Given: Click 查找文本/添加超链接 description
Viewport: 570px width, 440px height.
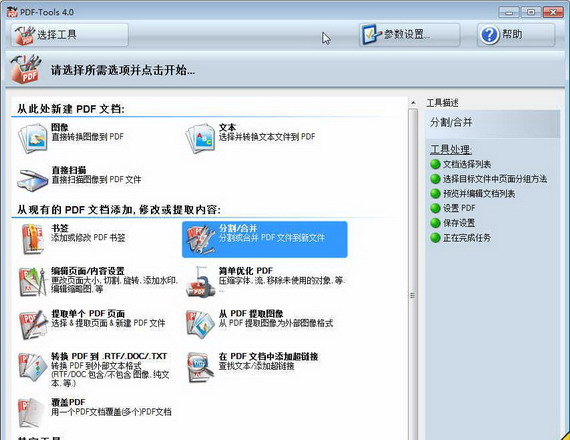Looking at the screenshot, I should [x=256, y=366].
